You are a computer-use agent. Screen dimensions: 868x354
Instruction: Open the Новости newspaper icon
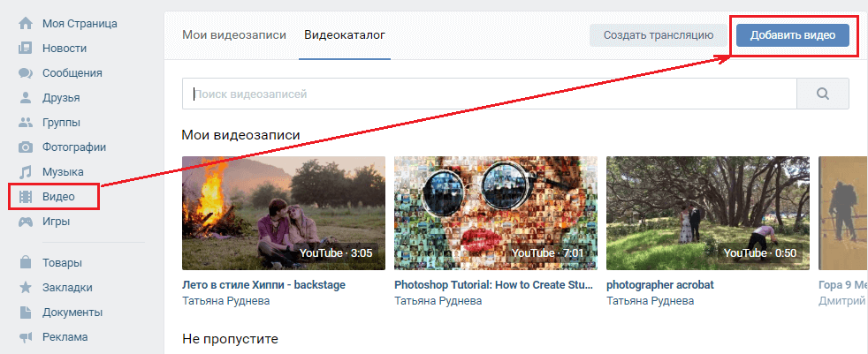click(x=26, y=49)
